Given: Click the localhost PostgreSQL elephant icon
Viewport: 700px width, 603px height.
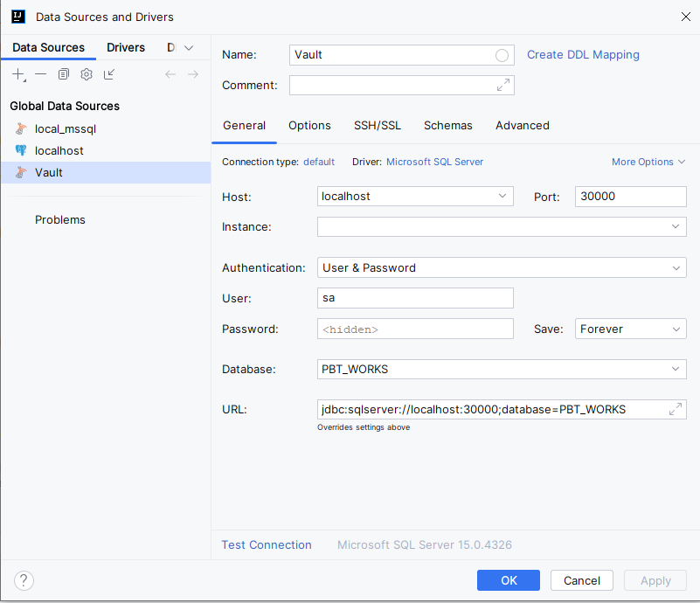Looking at the screenshot, I should click(x=20, y=150).
